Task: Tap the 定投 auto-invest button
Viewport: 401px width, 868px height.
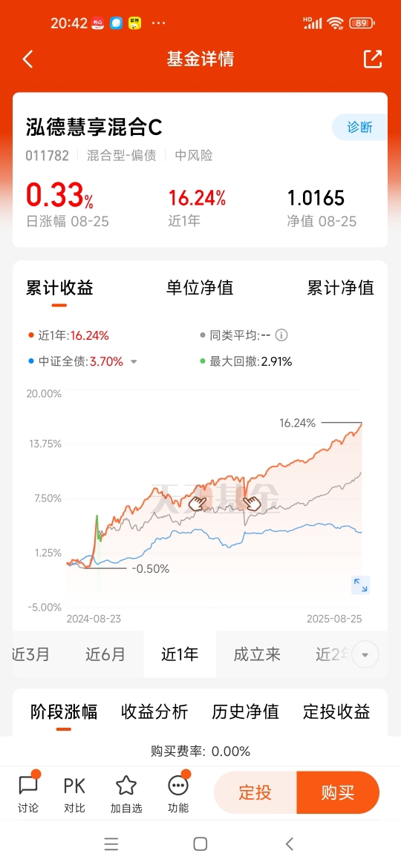Action: [x=255, y=793]
